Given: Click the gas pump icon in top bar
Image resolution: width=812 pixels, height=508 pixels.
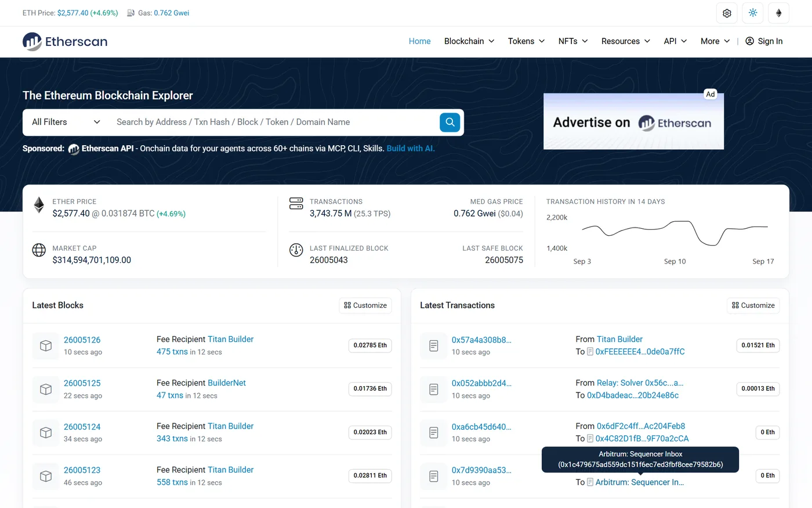Looking at the screenshot, I should 131,13.
